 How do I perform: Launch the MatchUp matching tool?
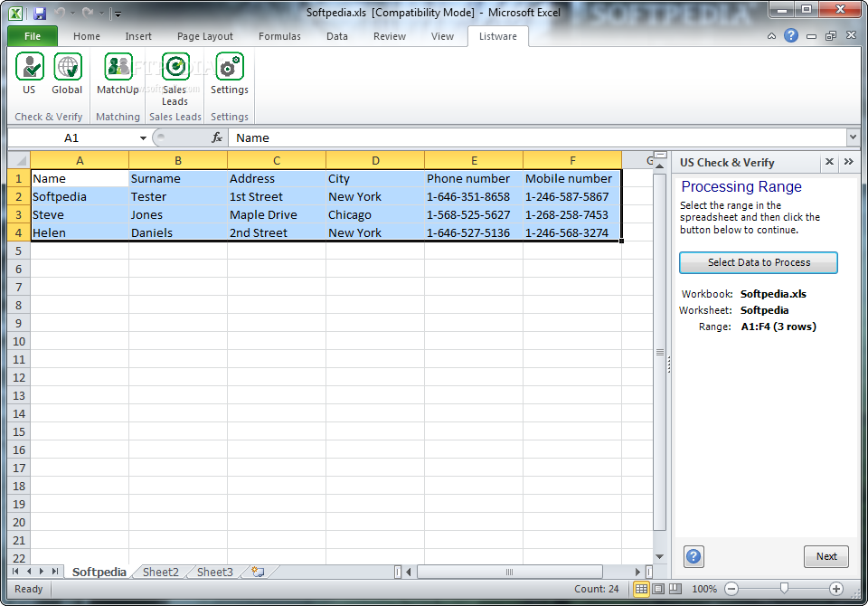(x=118, y=74)
